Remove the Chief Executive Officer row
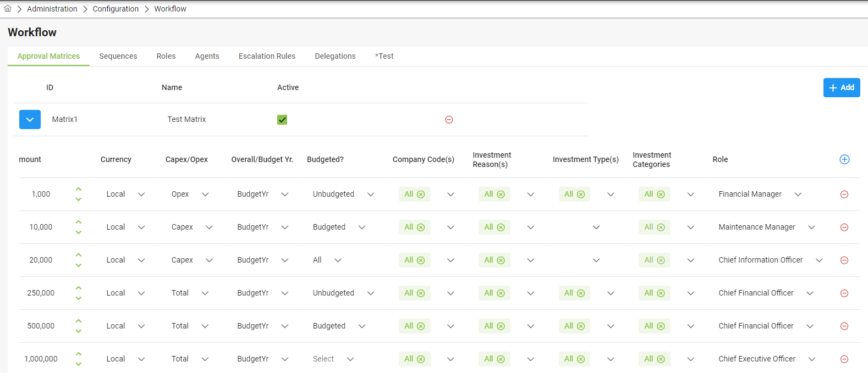 click(844, 359)
